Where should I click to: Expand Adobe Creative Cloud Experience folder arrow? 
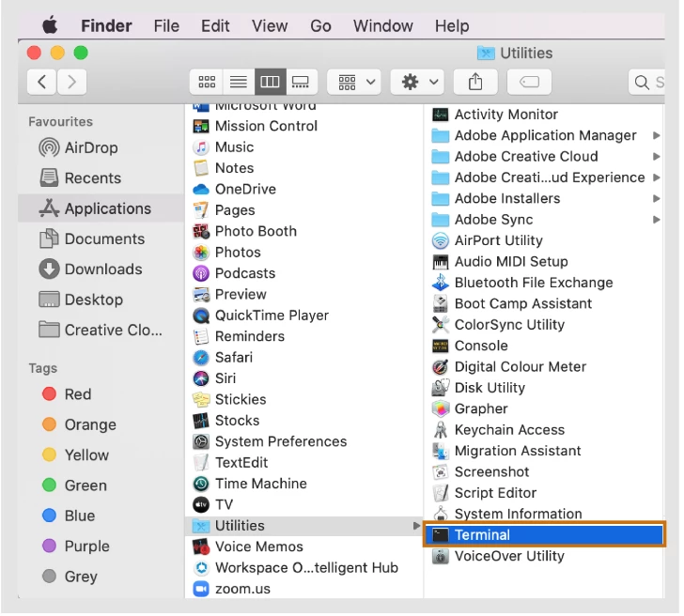point(658,177)
